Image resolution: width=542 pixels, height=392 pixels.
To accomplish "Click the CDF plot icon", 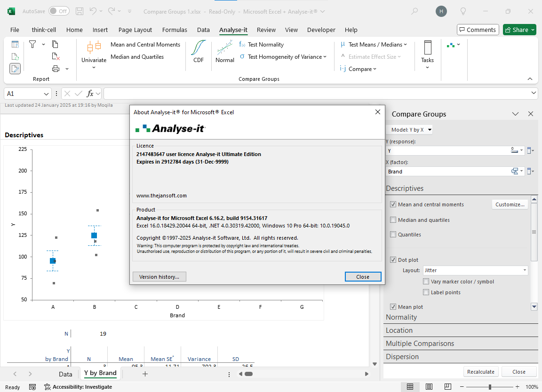I will (199, 51).
